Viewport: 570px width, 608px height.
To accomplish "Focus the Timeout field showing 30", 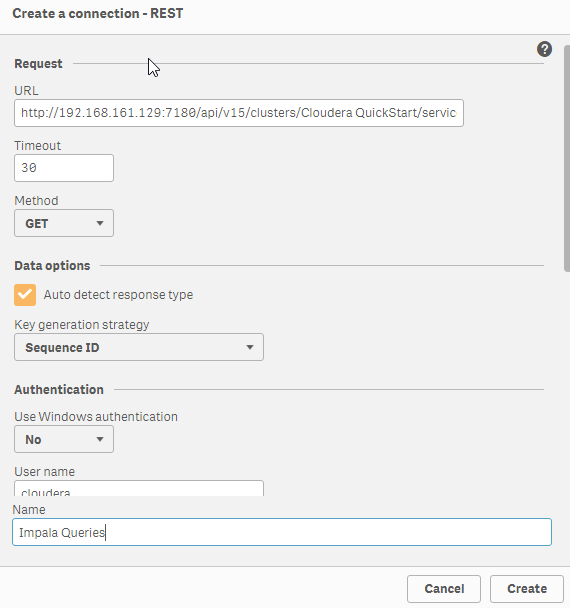I will click(64, 168).
